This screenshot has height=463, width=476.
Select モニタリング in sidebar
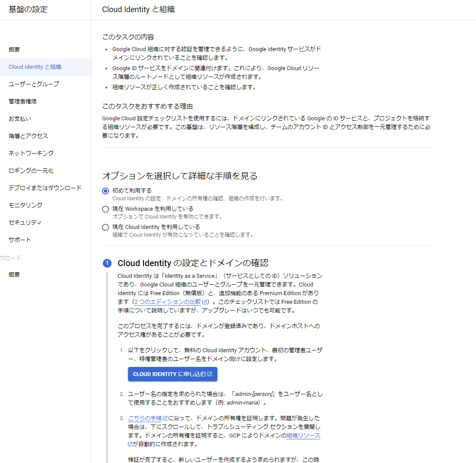click(26, 205)
